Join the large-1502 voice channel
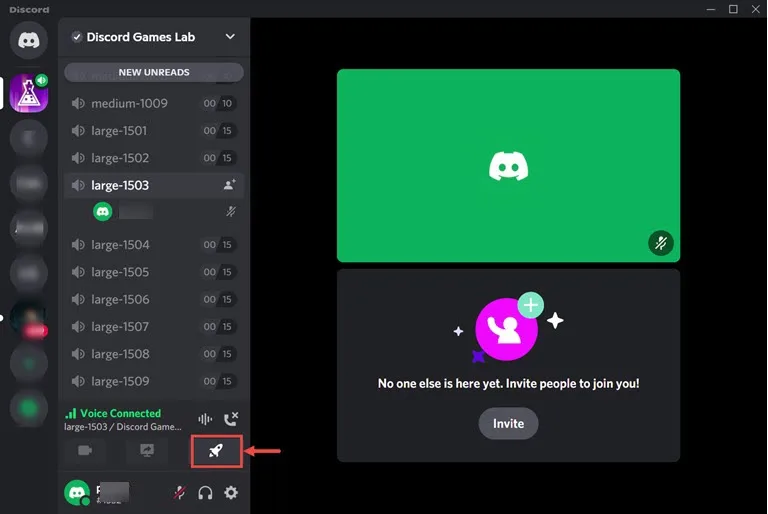The image size is (768, 514). [x=154, y=158]
